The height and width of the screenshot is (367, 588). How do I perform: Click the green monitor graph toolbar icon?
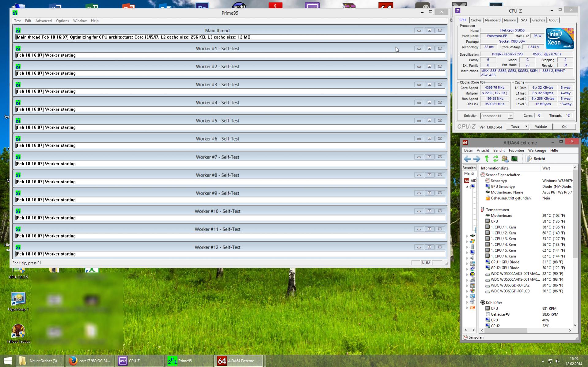coord(514,159)
